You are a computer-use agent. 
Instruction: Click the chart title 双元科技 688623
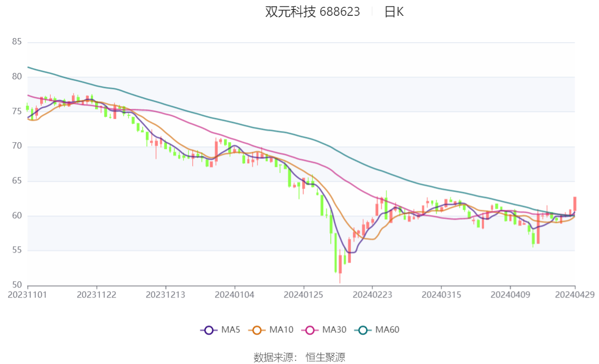point(313,12)
